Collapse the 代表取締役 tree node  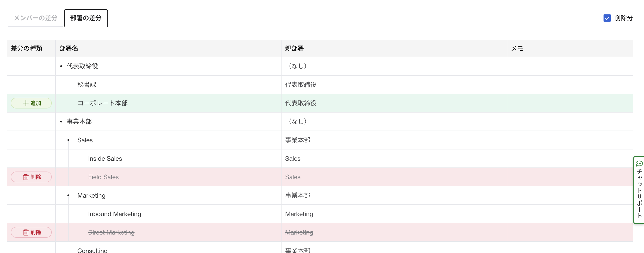[61, 66]
